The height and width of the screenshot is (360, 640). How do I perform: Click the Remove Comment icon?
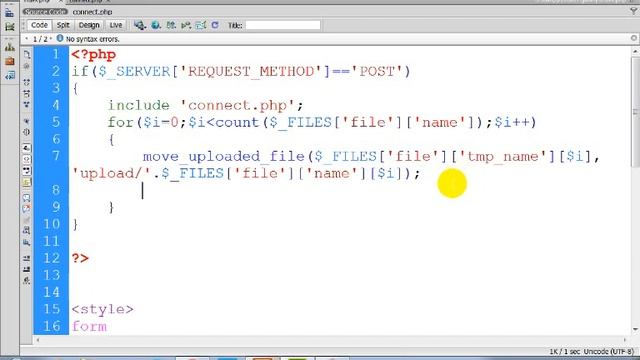tap(27, 209)
